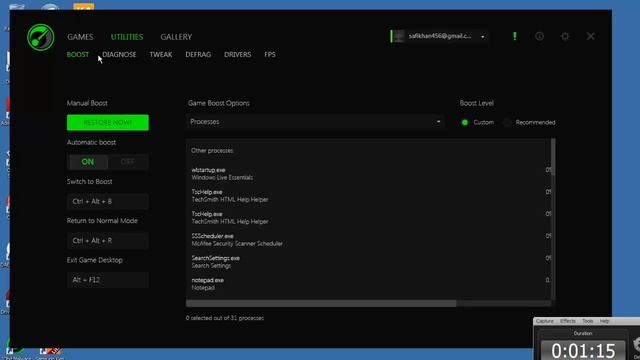Image resolution: width=640 pixels, height=360 pixels.
Task: Turn automatic boost OFF
Action: tap(128, 162)
